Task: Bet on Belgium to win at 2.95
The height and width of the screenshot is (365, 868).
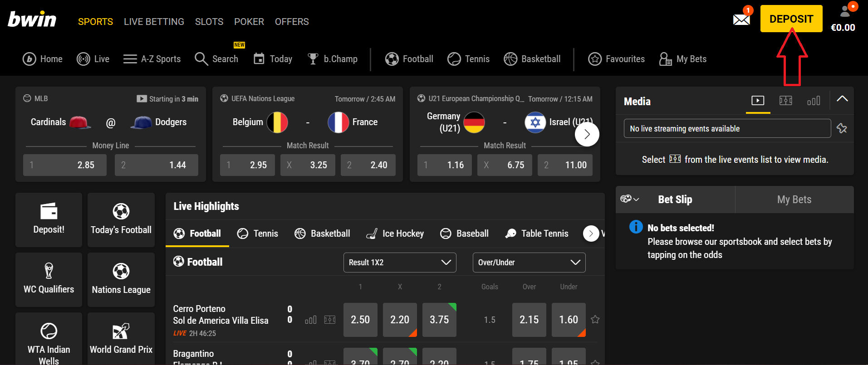Action: [x=247, y=165]
